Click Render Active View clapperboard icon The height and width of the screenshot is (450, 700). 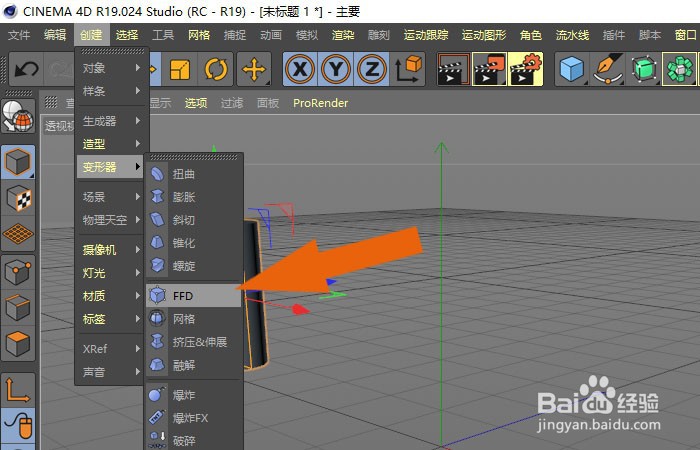point(454,69)
